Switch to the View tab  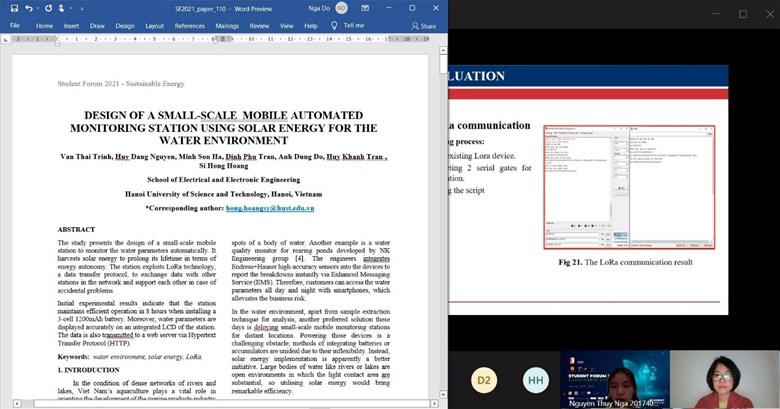click(287, 26)
